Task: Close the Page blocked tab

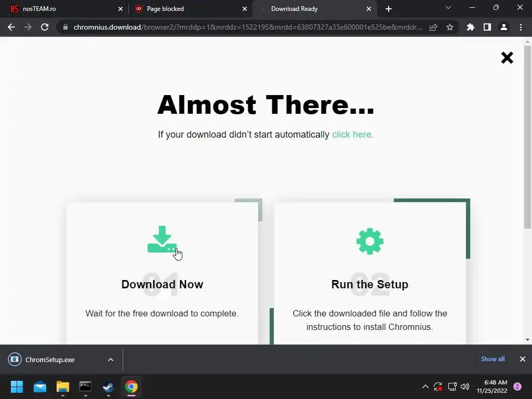Action: click(245, 9)
